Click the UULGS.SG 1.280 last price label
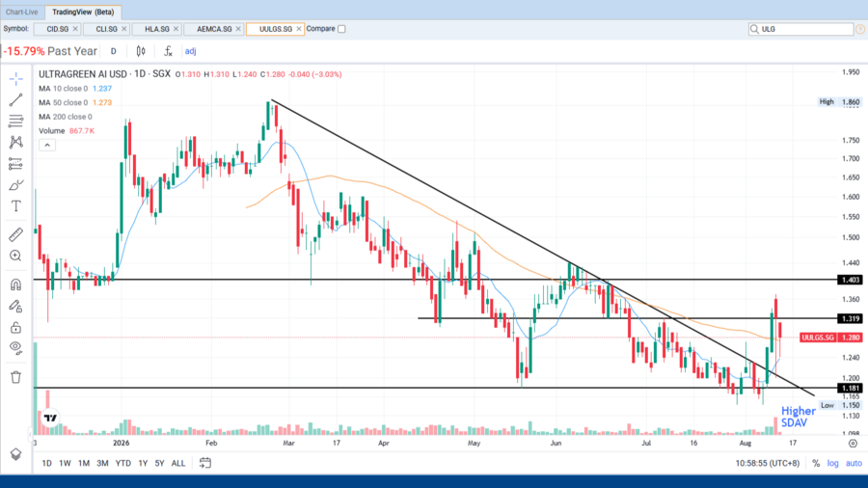The image size is (868, 488). click(x=830, y=338)
